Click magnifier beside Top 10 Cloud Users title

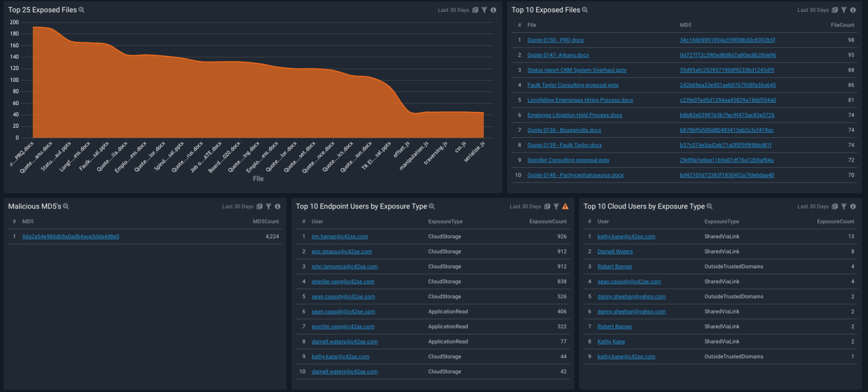pyautogui.click(x=710, y=207)
